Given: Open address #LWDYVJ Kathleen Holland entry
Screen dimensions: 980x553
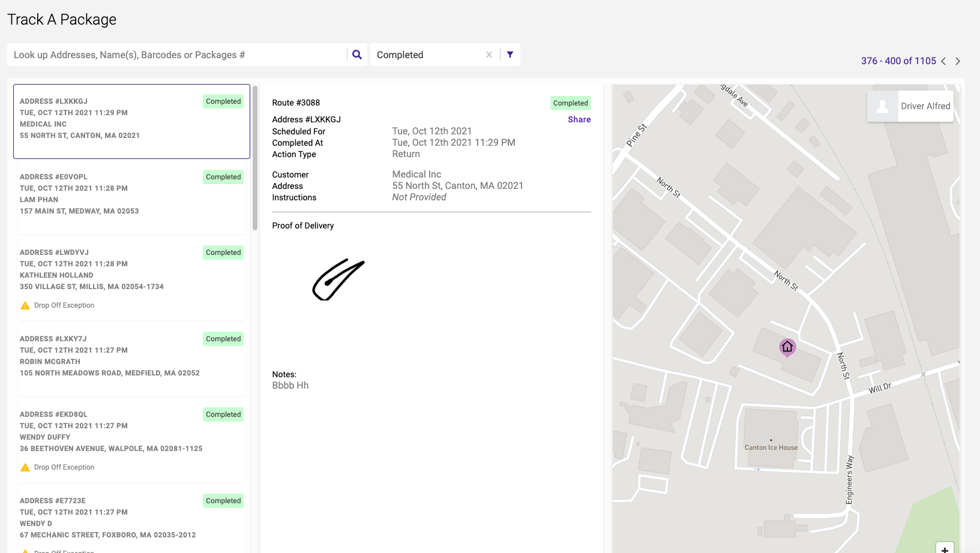Looking at the screenshot, I should tap(131, 278).
